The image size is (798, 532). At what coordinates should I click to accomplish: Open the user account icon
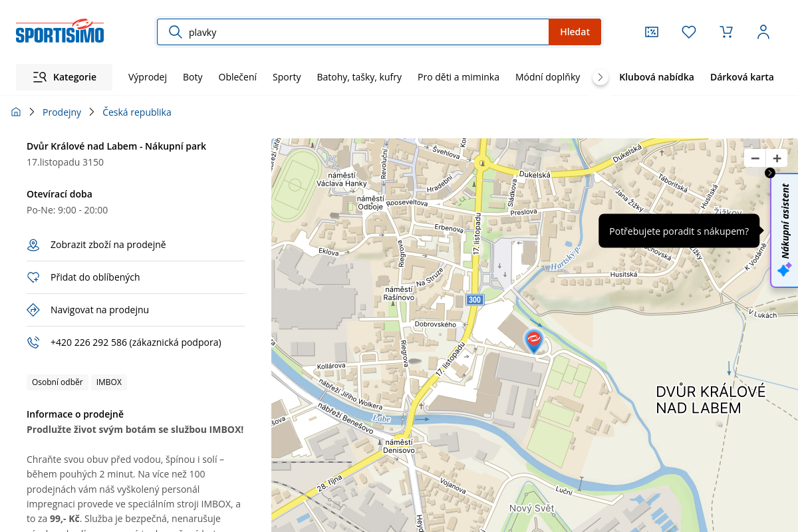click(763, 32)
